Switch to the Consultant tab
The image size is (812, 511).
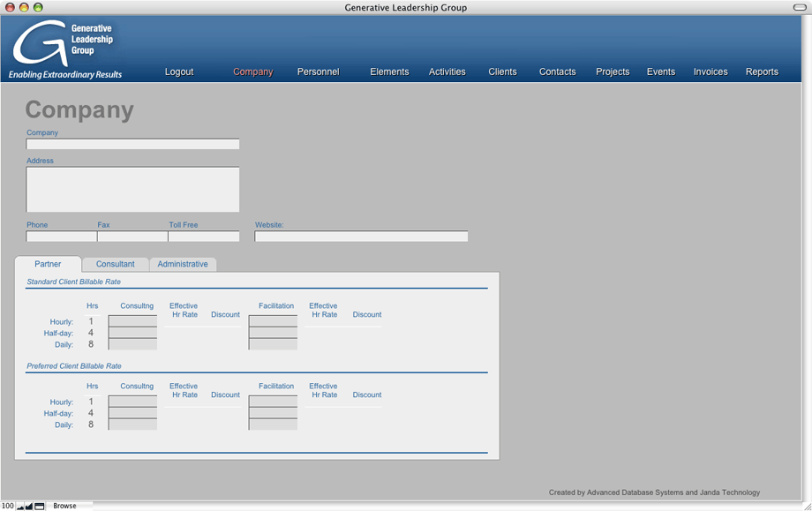[115, 264]
